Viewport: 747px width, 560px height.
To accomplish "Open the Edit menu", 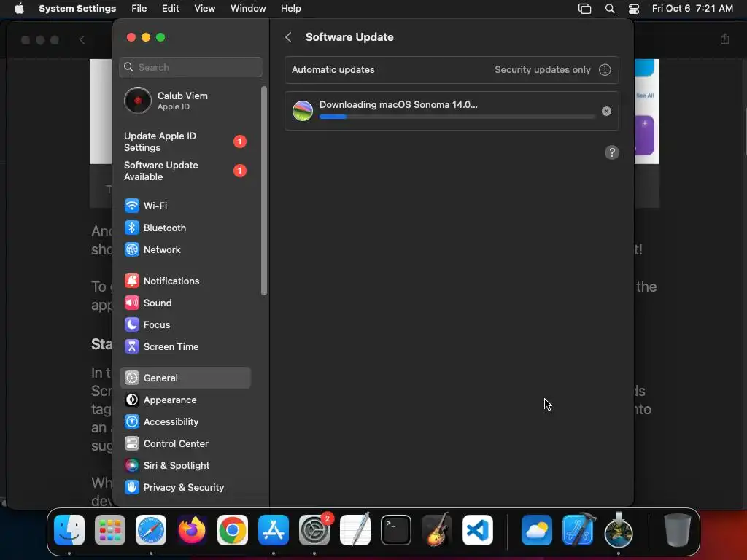I will click(170, 9).
